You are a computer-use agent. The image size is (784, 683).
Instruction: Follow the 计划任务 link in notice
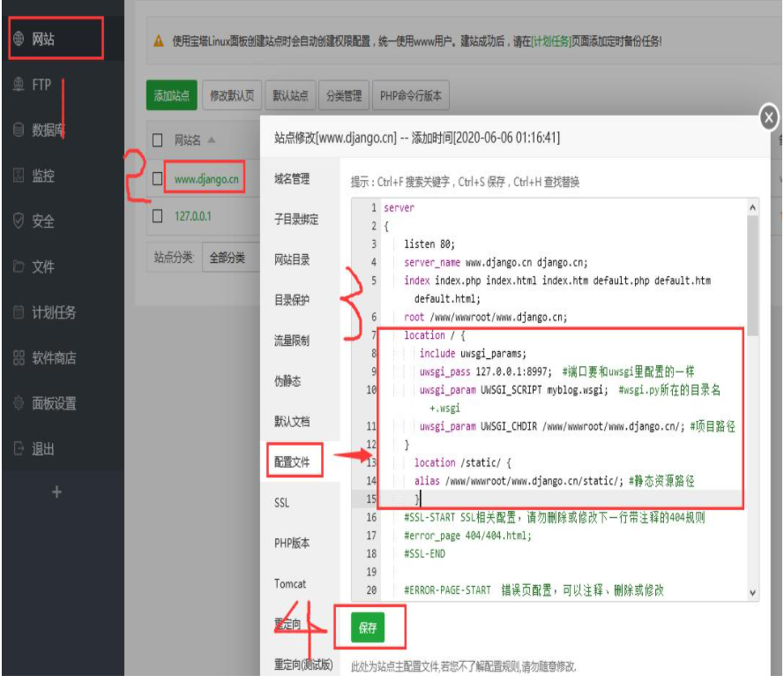(x=550, y=41)
